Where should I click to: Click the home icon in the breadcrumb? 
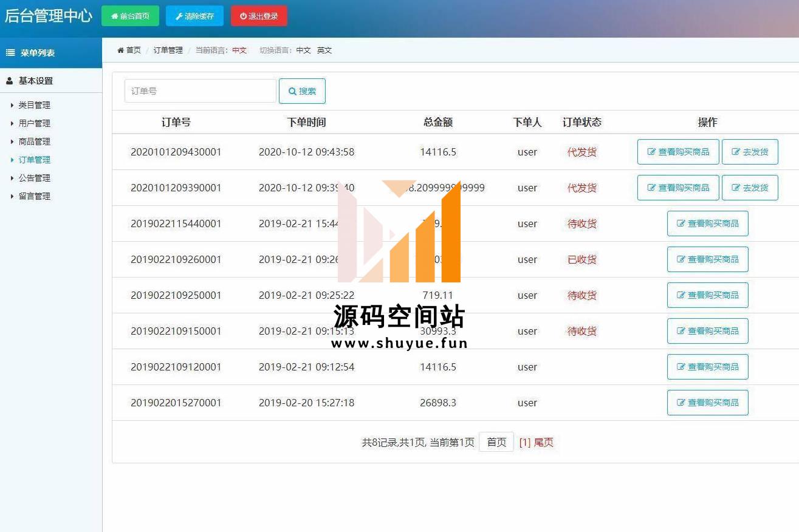click(121, 50)
